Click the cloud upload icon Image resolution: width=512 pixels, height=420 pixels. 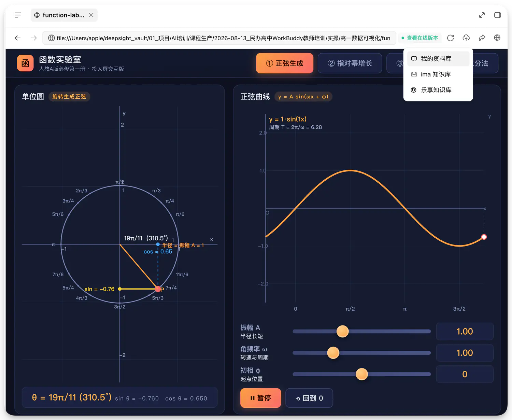pyautogui.click(x=466, y=38)
